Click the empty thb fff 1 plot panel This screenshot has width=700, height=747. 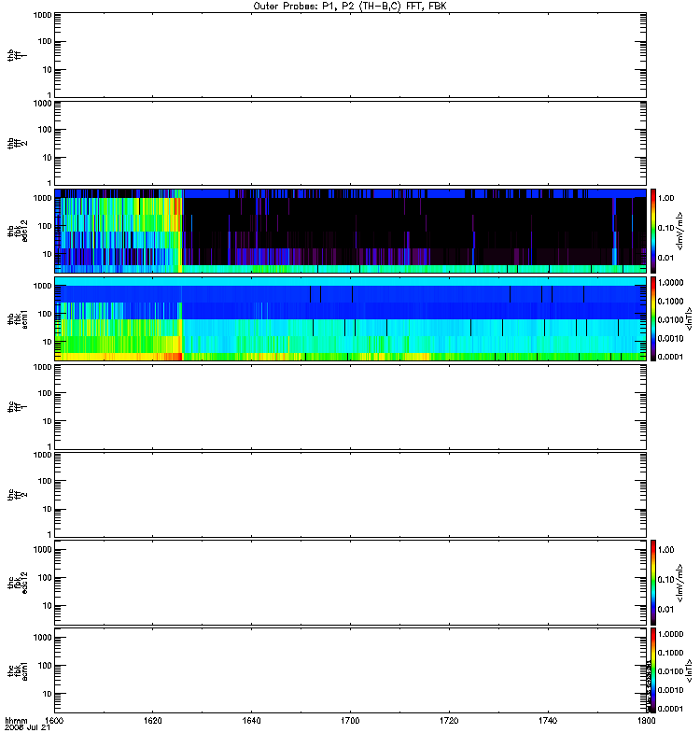[x=351, y=55]
